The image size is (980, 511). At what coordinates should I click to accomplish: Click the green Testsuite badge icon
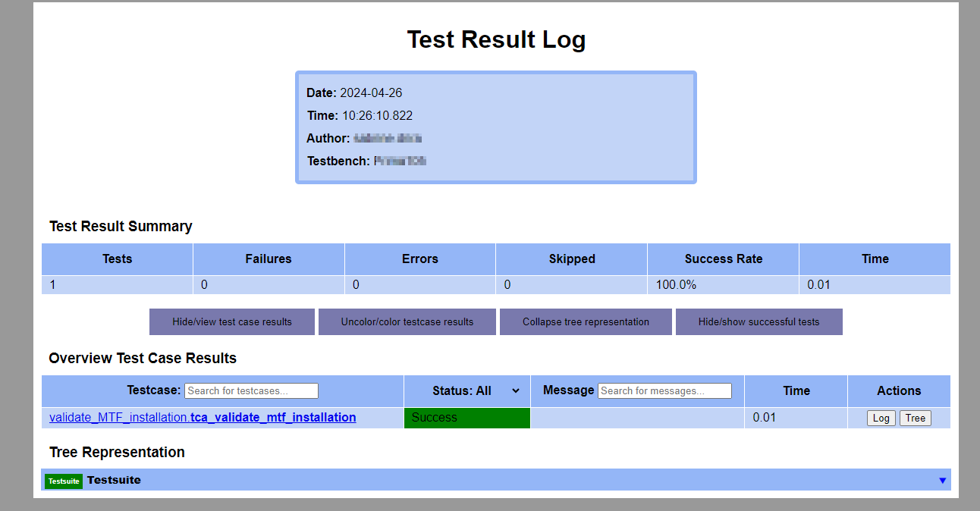[x=64, y=481]
